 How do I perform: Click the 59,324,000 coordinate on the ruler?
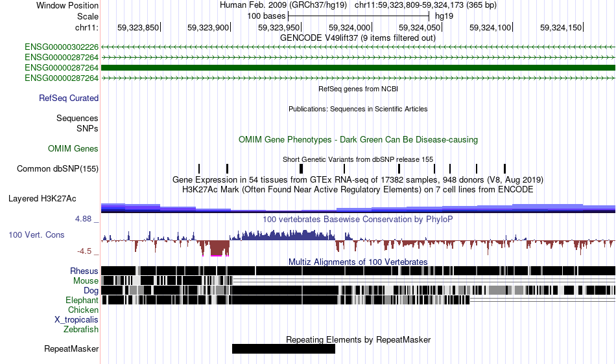349,27
